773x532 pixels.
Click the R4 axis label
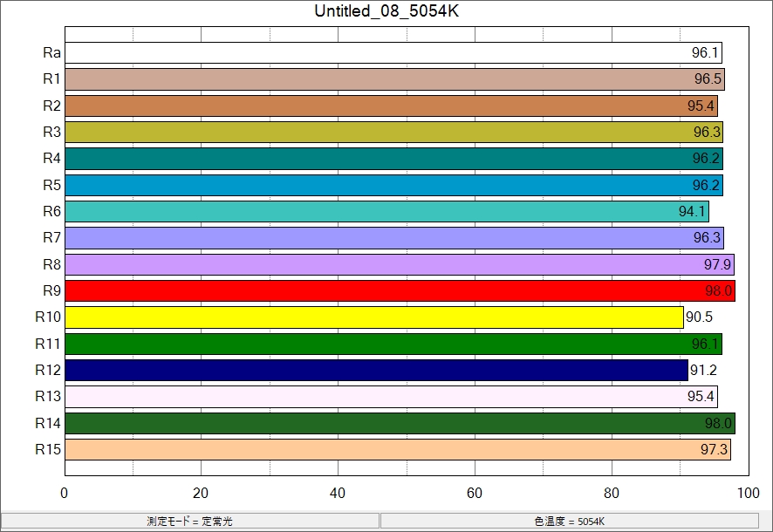pyautogui.click(x=51, y=158)
